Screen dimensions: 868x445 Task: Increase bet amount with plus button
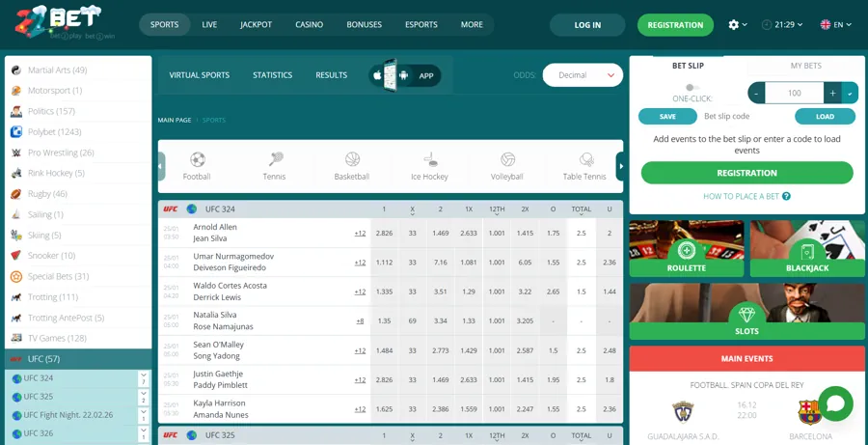pyautogui.click(x=832, y=93)
